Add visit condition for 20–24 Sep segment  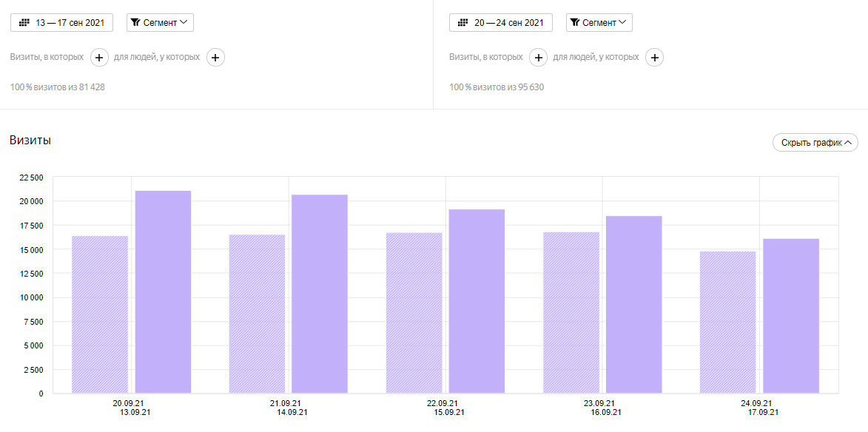pyautogui.click(x=539, y=57)
